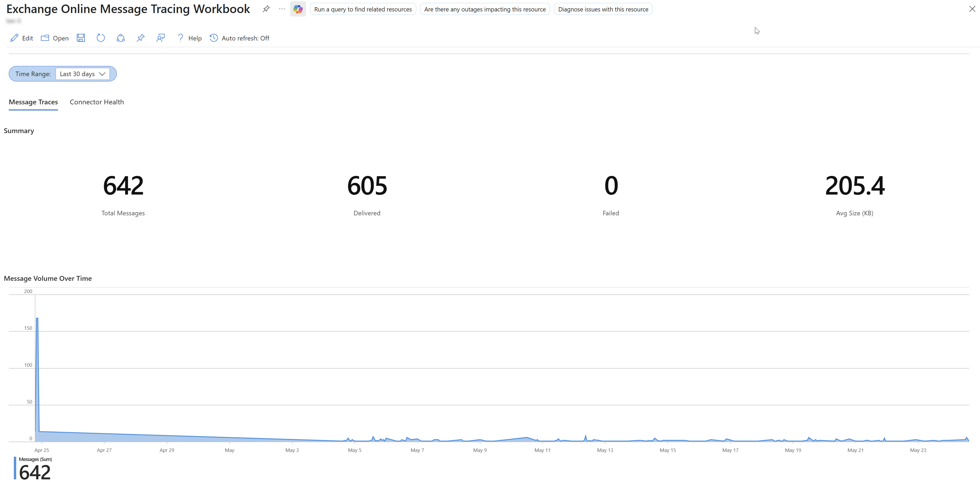Click the 'Total Messages' caption
This screenshot has width=980, height=482.
(x=123, y=213)
